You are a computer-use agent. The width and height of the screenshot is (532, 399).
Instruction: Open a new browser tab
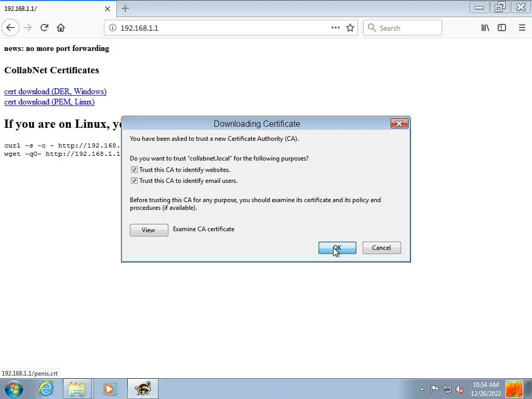pos(125,8)
